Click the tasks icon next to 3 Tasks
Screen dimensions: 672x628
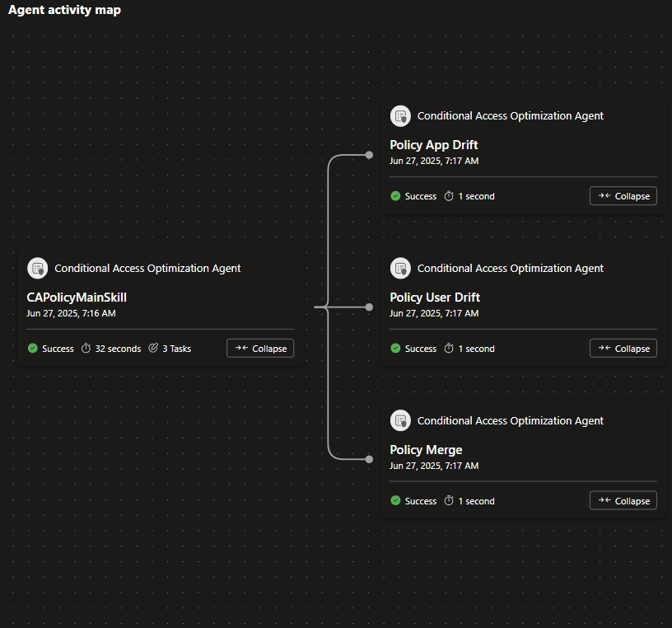coord(153,348)
